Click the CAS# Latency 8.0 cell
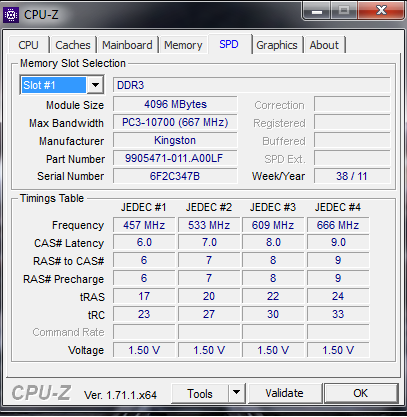407x417 pixels. pos(273,242)
